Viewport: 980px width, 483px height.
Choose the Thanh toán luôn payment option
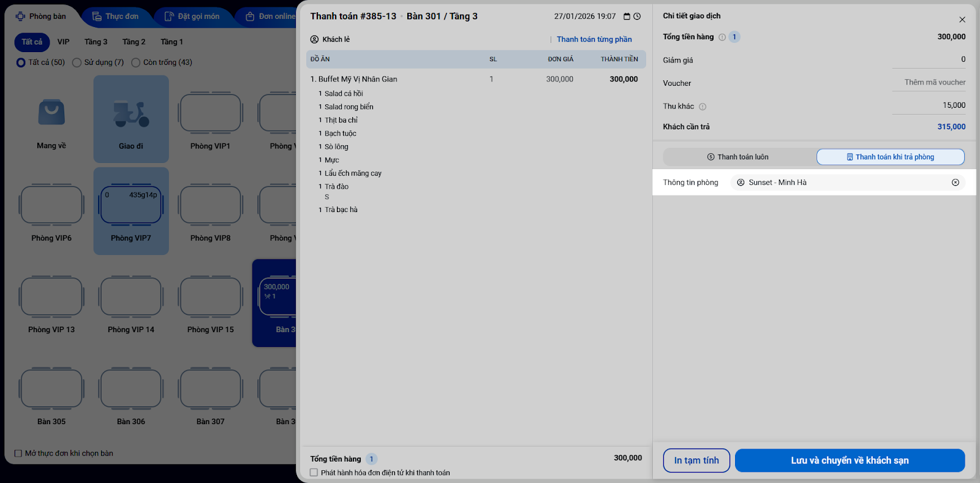click(739, 157)
